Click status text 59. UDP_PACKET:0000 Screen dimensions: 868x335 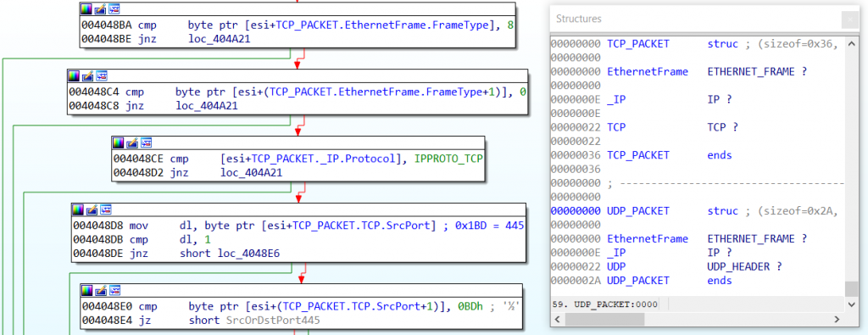click(x=605, y=304)
